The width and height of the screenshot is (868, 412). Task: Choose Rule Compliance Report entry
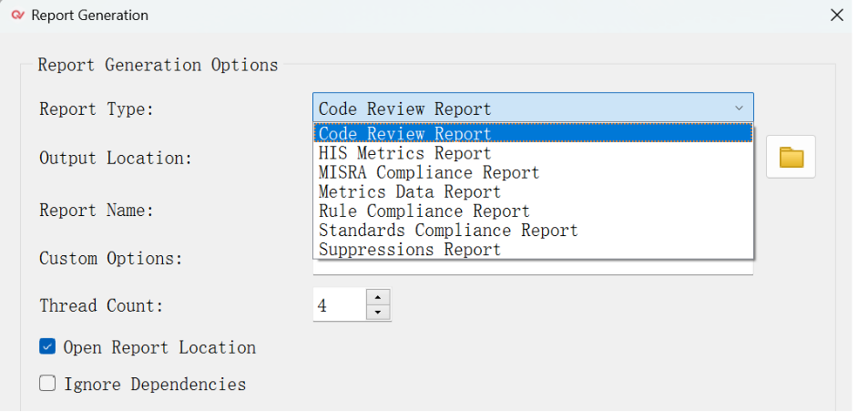pyautogui.click(x=424, y=211)
